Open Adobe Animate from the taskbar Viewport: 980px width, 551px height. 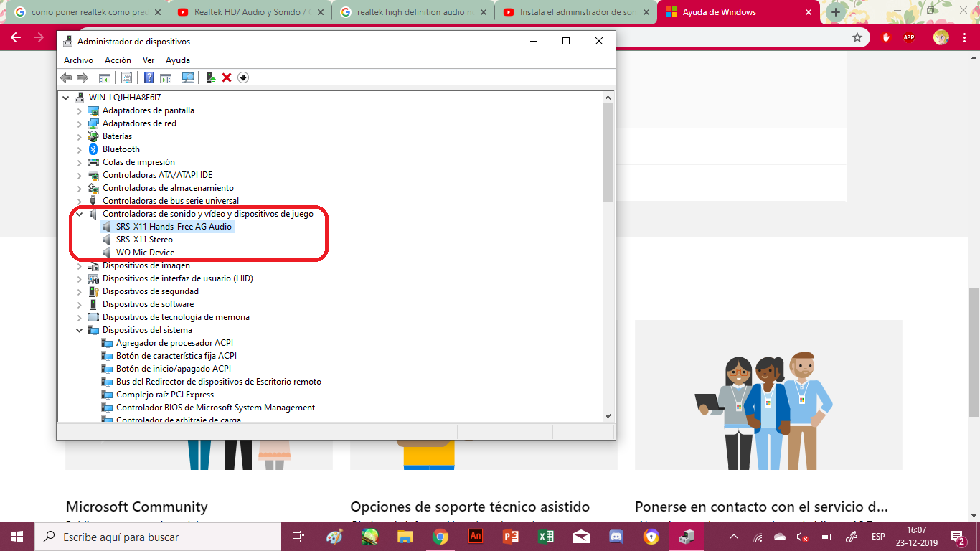476,537
